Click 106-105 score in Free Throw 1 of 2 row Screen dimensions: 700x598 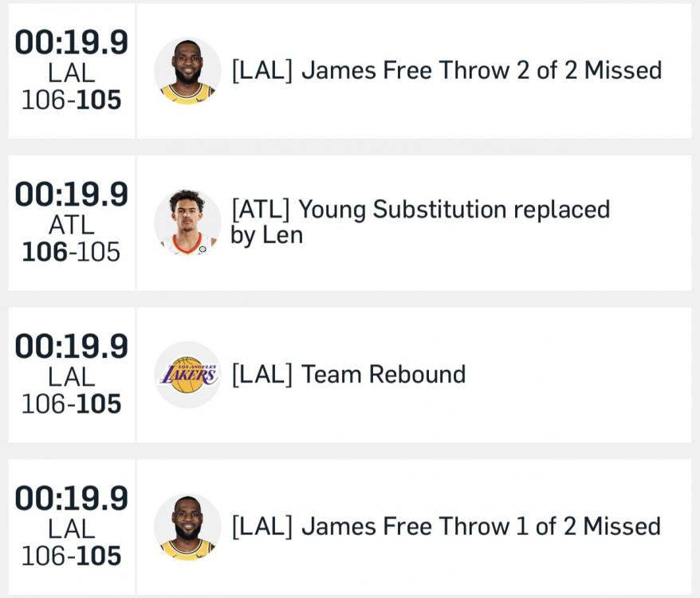(71, 555)
